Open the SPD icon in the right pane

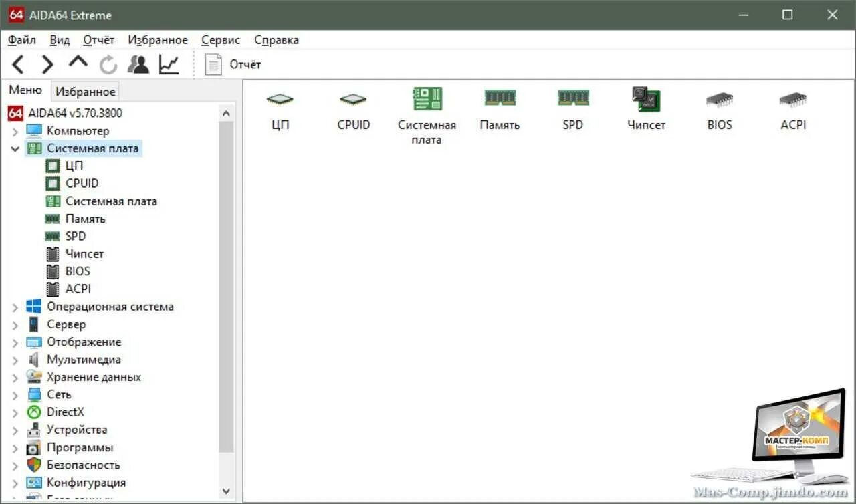pos(573,110)
